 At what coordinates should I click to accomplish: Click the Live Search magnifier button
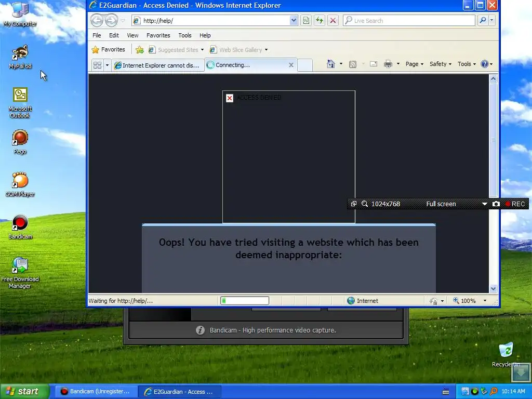tap(483, 20)
